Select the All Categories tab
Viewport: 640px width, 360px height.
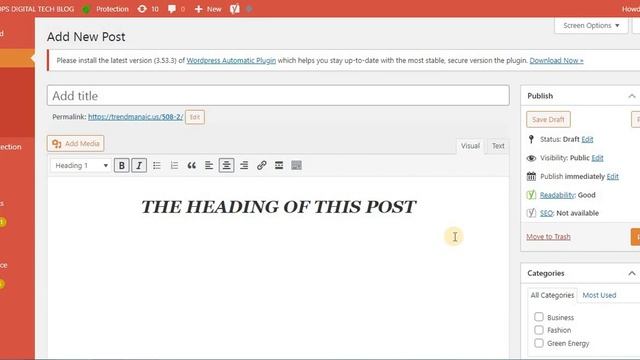click(x=552, y=295)
